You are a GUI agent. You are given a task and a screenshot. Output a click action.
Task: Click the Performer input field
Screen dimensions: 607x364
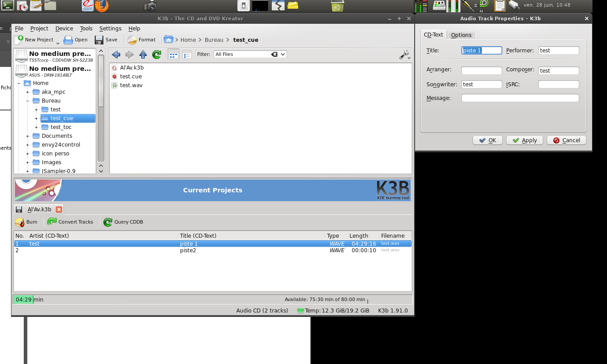click(x=559, y=51)
